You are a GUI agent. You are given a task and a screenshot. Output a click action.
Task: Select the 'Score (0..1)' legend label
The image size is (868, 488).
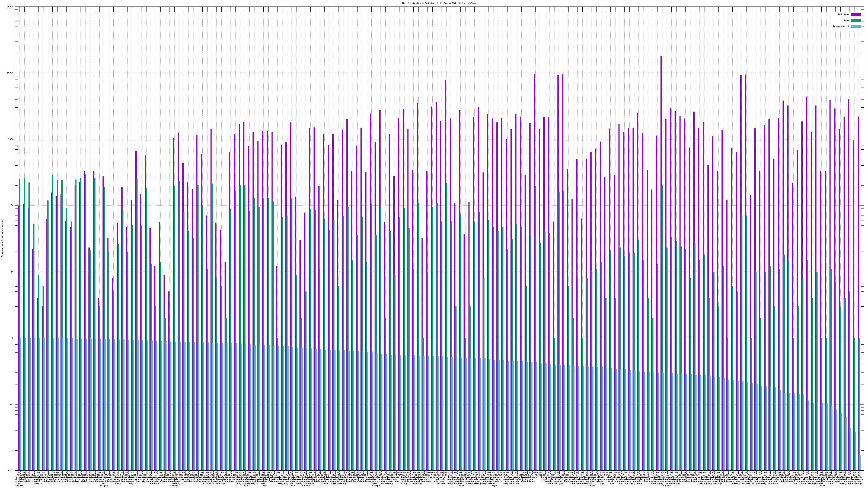[841, 26]
